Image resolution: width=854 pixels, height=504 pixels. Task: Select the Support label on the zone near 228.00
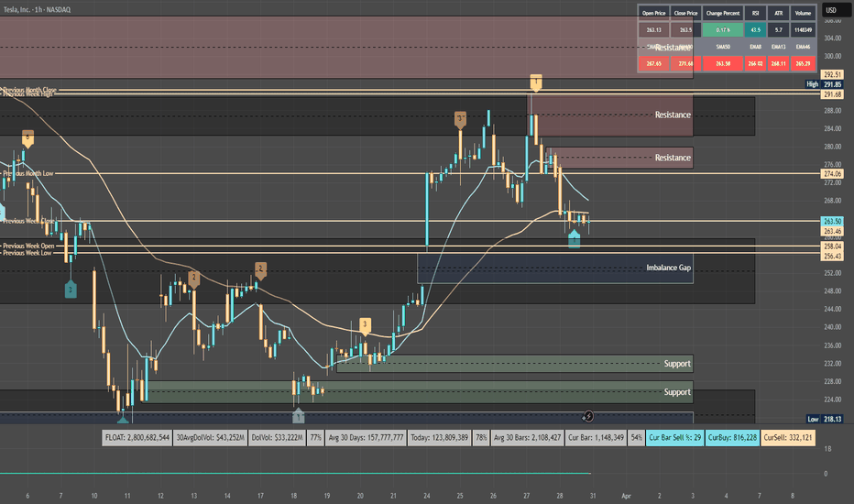coord(677,392)
